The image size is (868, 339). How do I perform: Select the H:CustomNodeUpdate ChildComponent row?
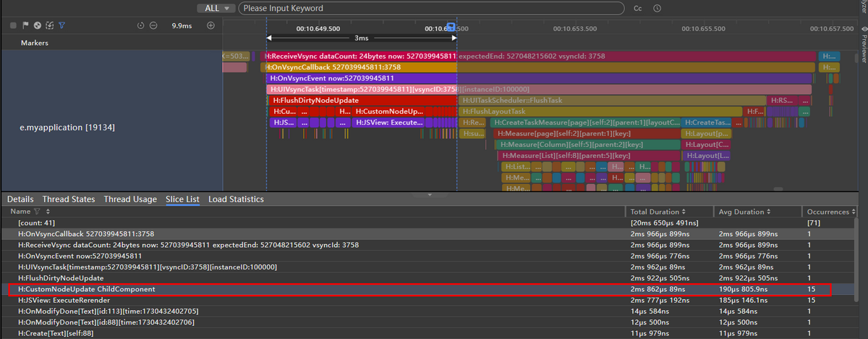86,289
